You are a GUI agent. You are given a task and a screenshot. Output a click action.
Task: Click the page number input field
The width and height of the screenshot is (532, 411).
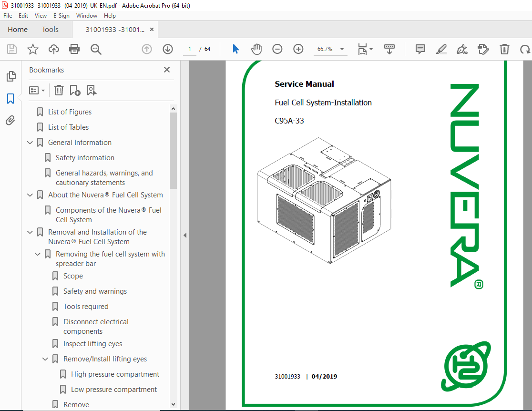click(x=190, y=49)
